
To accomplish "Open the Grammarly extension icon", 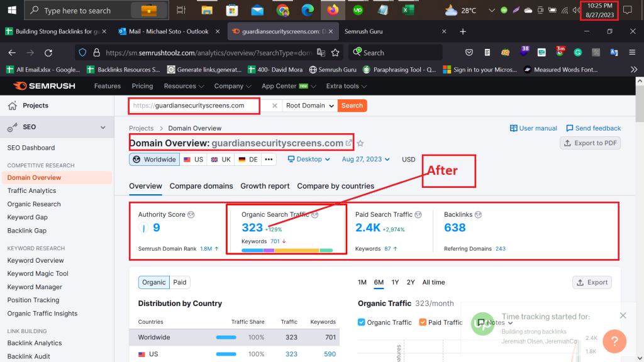I will pos(578,52).
